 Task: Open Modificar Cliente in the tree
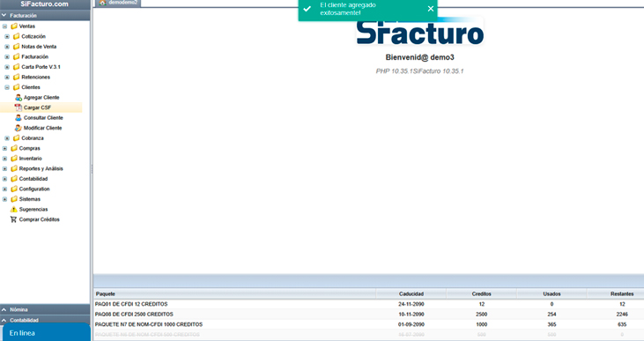click(x=42, y=128)
